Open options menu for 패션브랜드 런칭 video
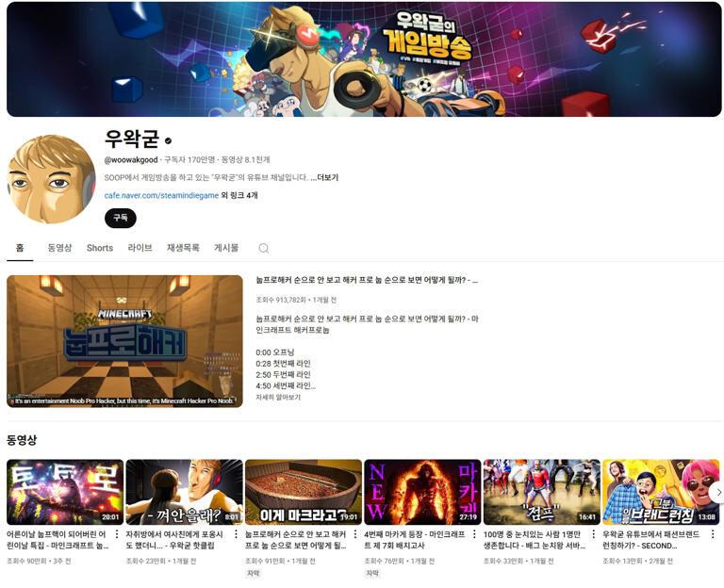724x588 pixels. click(713, 534)
